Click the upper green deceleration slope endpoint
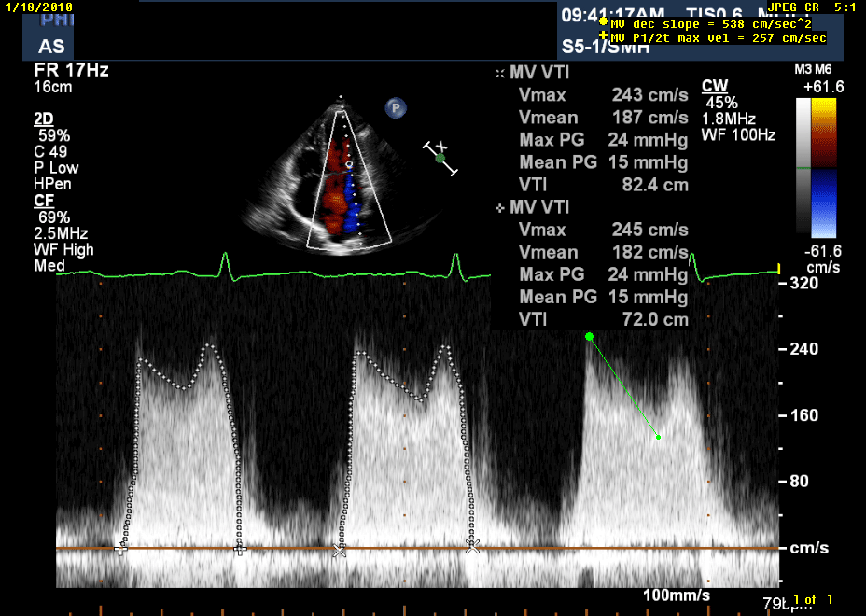Screen dimensions: 866x616 click(589, 336)
